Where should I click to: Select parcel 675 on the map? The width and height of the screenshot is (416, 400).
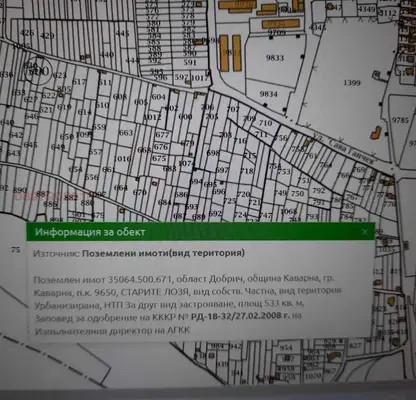coord(159,158)
